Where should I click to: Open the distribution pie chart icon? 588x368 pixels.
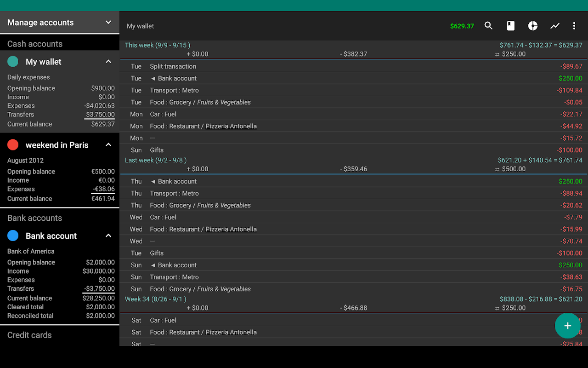click(x=533, y=26)
